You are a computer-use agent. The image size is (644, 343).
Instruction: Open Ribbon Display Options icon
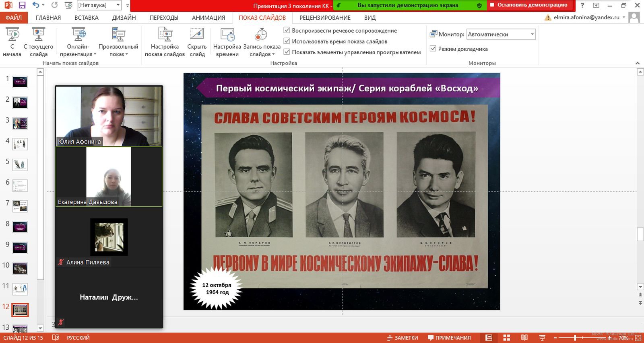coord(596,5)
